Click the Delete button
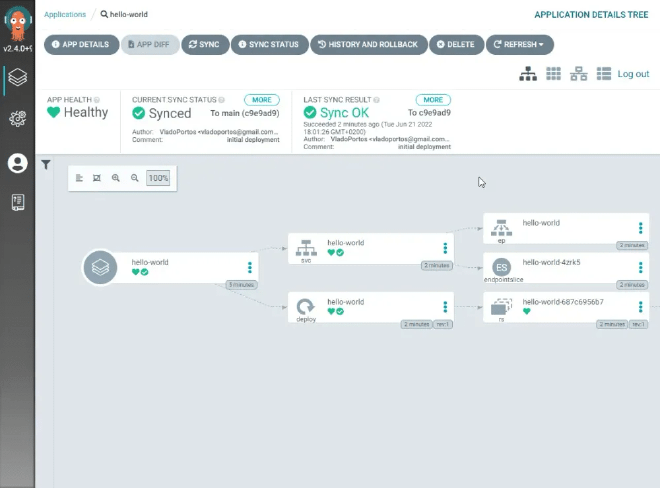This screenshot has width=660, height=488. pyautogui.click(x=456, y=45)
